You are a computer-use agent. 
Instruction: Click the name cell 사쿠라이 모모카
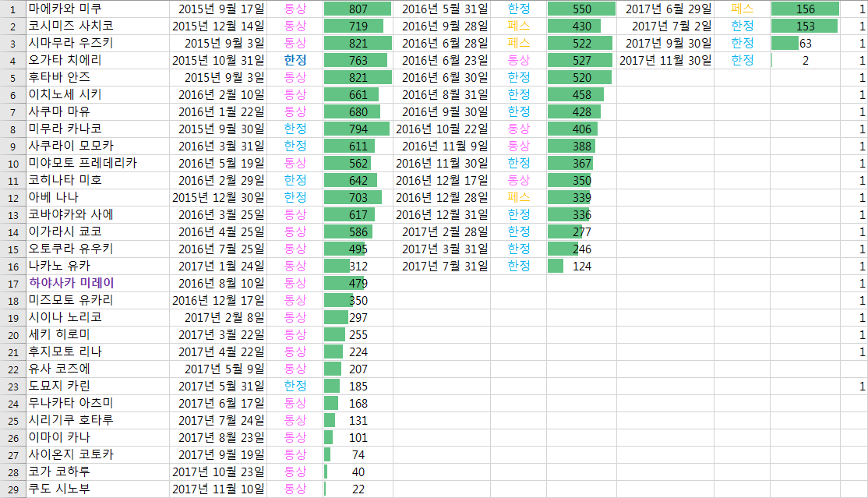coord(97,147)
